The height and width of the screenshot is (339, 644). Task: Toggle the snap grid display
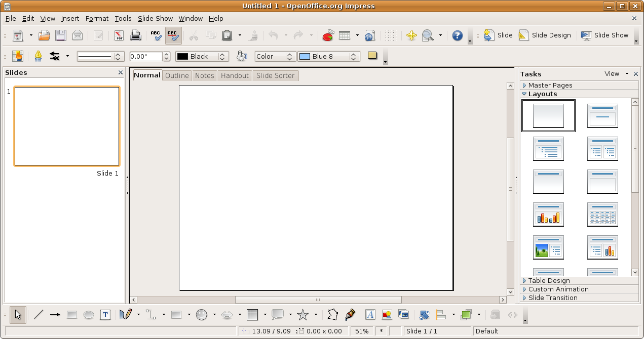pos(390,35)
